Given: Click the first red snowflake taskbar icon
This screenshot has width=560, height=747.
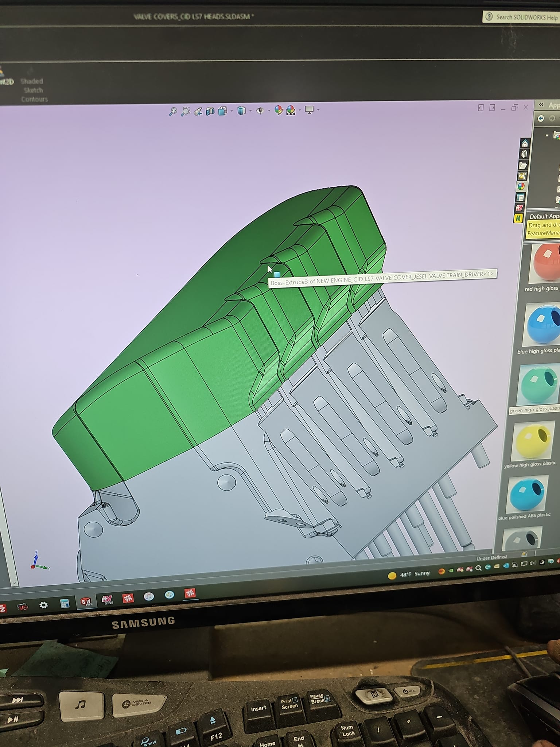Looking at the screenshot, I should (x=128, y=598).
